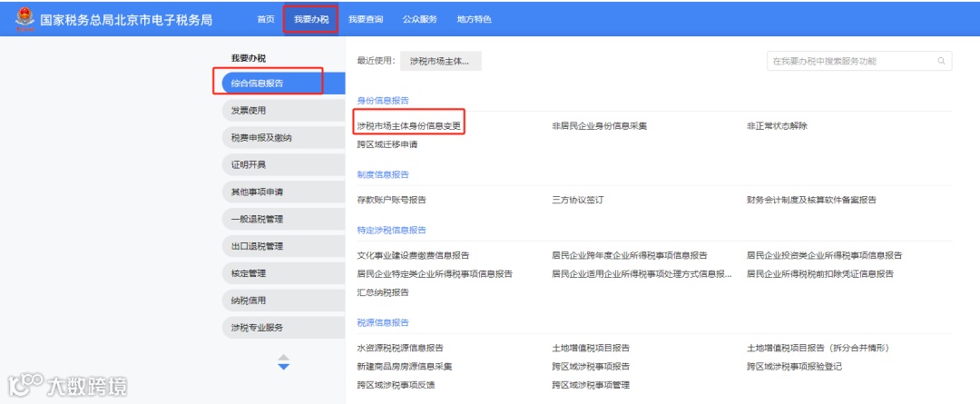980x404 pixels.
Task: Open 居民企业所得税税前扣除凭证信息报告 link
Action: click(820, 274)
